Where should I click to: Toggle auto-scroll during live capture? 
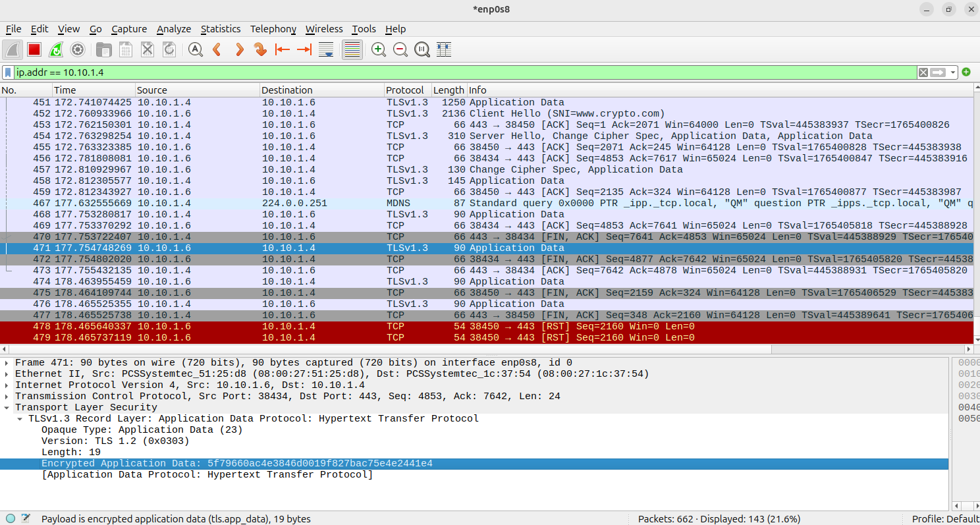[325, 49]
